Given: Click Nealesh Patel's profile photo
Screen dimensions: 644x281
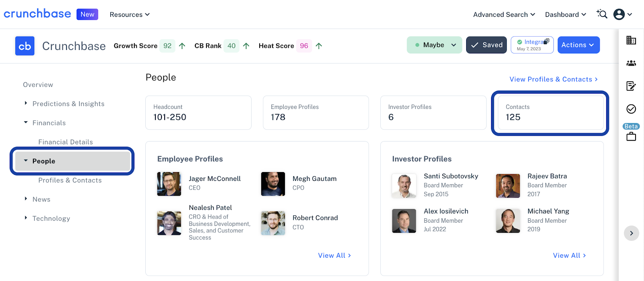Looking at the screenshot, I should [x=169, y=223].
